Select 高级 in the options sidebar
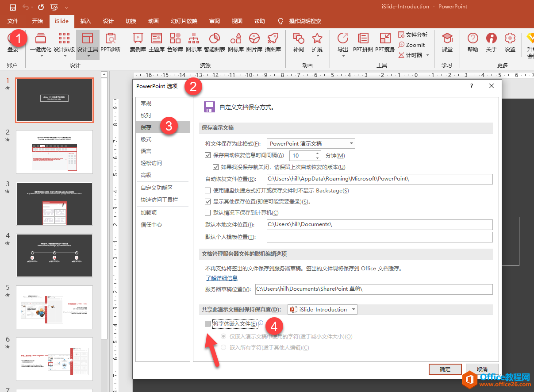The width and height of the screenshot is (534, 392). pyautogui.click(x=146, y=175)
